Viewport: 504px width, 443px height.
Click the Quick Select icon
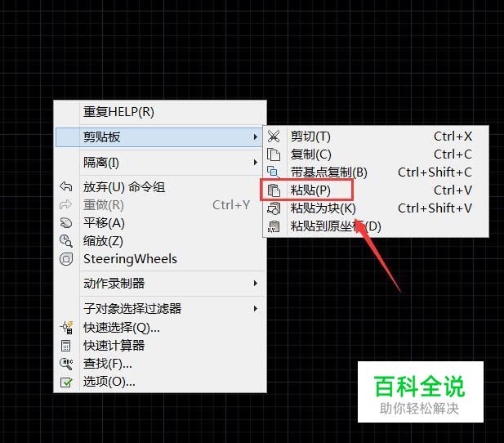coord(66,328)
